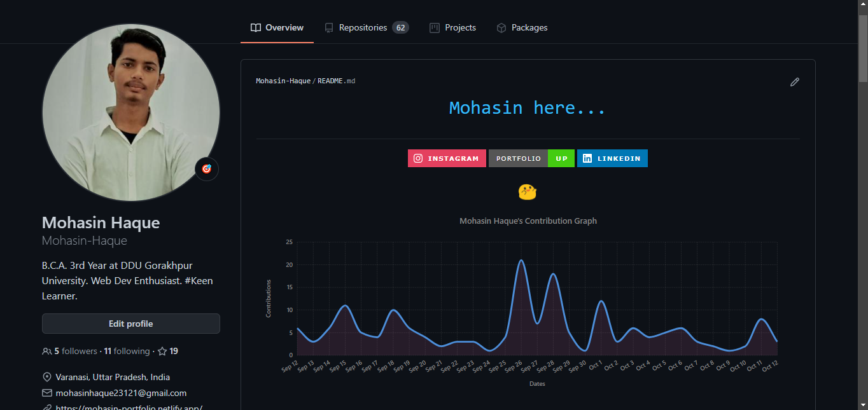Image resolution: width=868 pixels, height=410 pixels.
Task: Click the Projects table icon
Action: 435,27
